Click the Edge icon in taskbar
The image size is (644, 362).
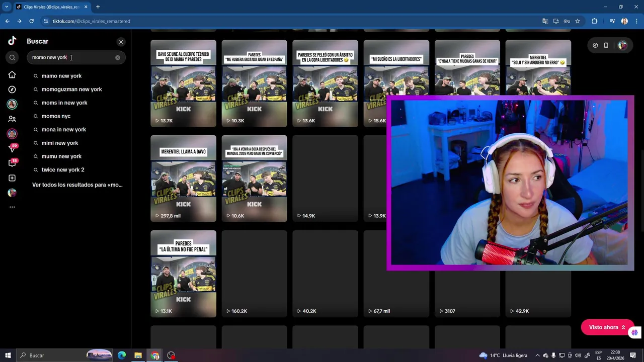pos(122,355)
